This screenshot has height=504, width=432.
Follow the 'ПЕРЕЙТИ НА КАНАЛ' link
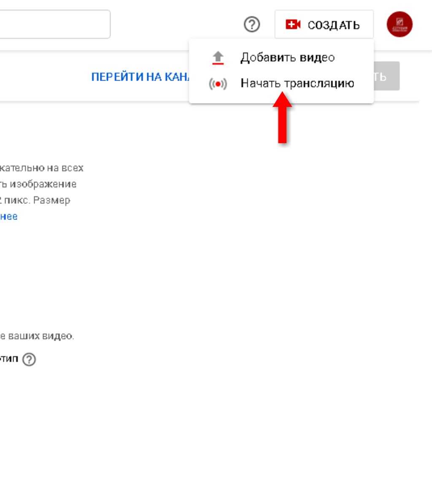140,77
